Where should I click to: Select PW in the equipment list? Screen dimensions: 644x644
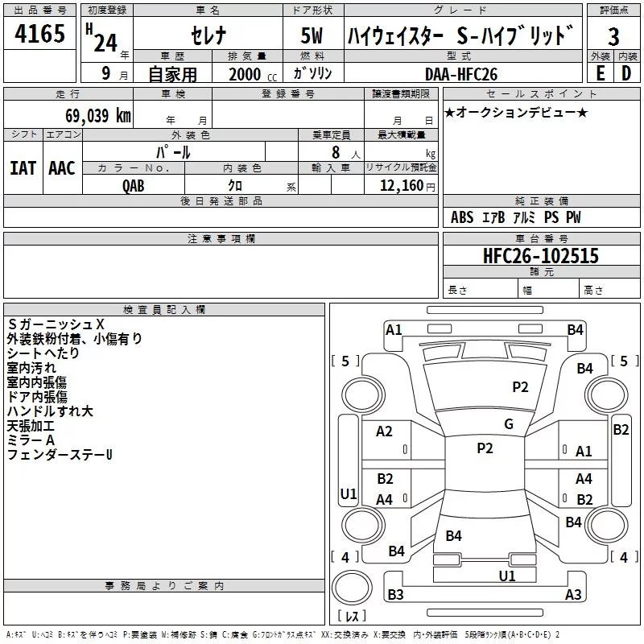pos(573,217)
